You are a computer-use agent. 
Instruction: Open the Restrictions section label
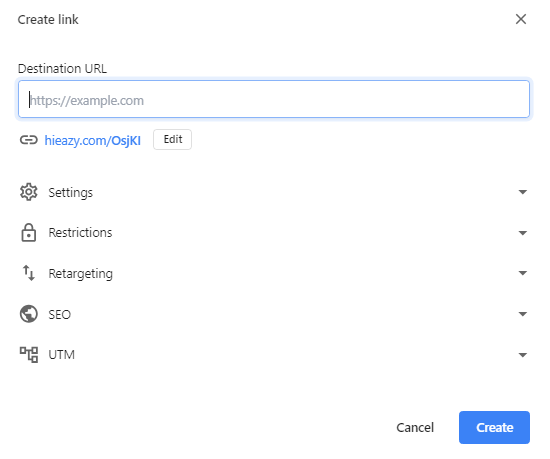(80, 232)
